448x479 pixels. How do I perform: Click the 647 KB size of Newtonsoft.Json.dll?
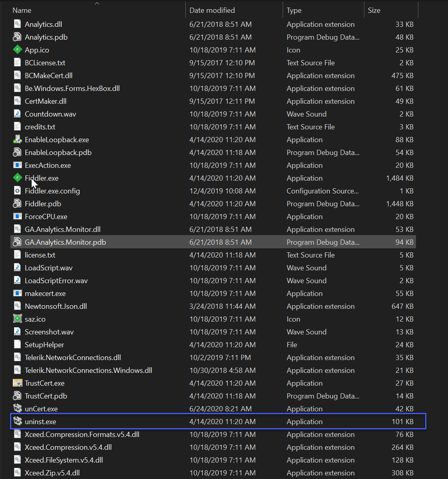point(402,306)
